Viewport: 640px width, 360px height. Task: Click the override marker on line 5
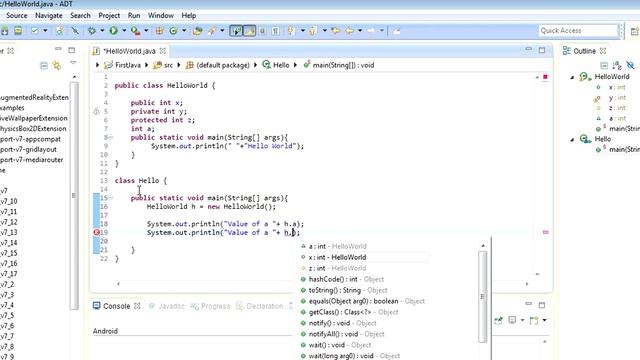(x=96, y=111)
